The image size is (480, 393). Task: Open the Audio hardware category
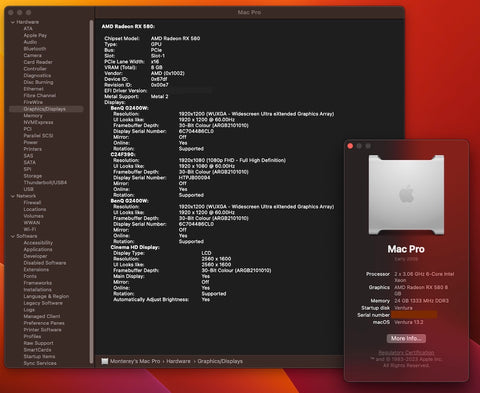tap(30, 42)
